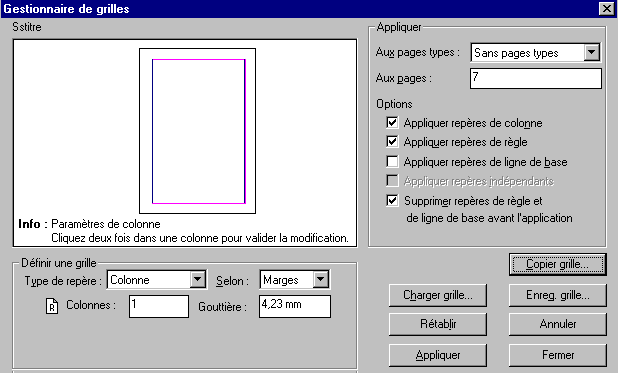The width and height of the screenshot is (618, 373).
Task: Toggle Appliquer repères de colonne checkbox
Action: 392,123
